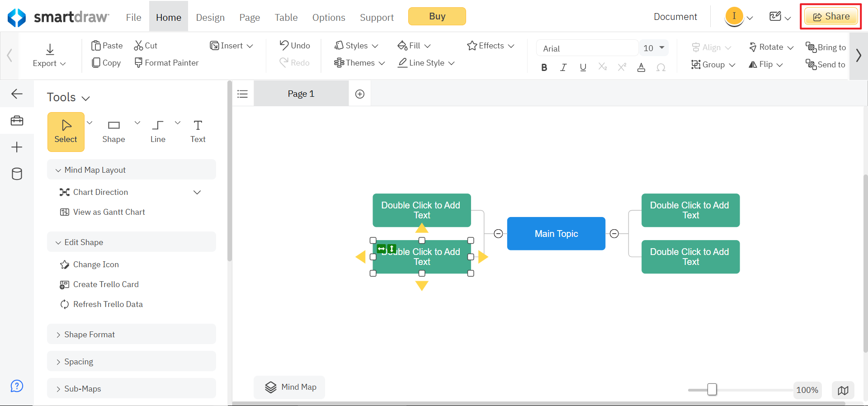
Task: Click Bring to front icon
Action: tap(811, 47)
